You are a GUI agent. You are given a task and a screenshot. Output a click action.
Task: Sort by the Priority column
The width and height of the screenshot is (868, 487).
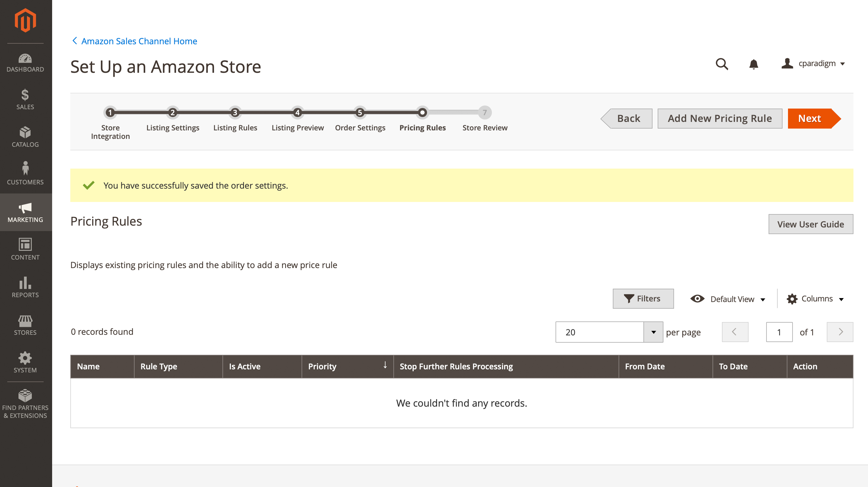tap(347, 366)
